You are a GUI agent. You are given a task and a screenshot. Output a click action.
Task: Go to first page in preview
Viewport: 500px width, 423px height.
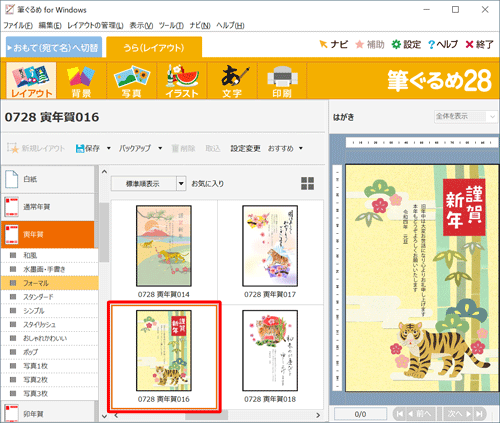point(399,414)
